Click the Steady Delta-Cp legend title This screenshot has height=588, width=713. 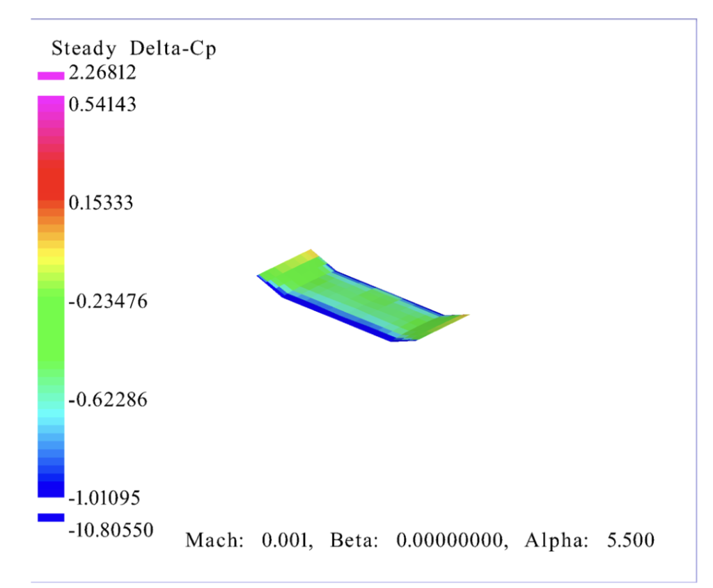134,49
